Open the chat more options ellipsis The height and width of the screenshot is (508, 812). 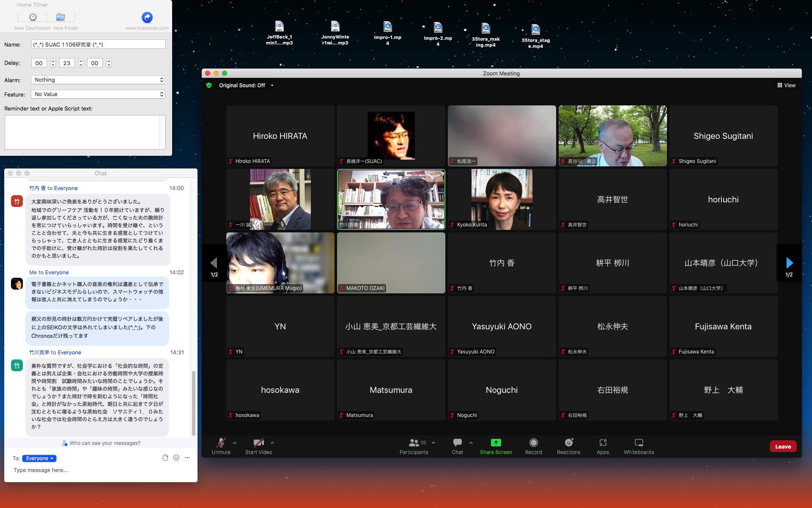[187, 458]
